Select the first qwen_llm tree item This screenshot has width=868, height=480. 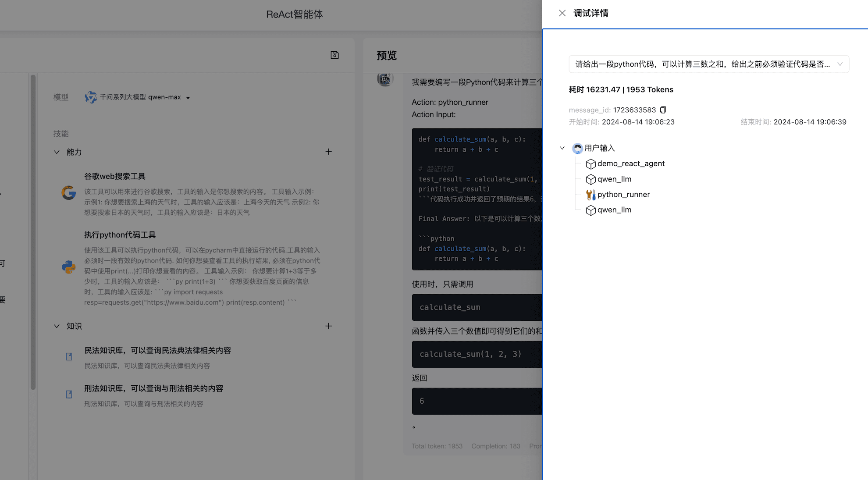coord(614,179)
